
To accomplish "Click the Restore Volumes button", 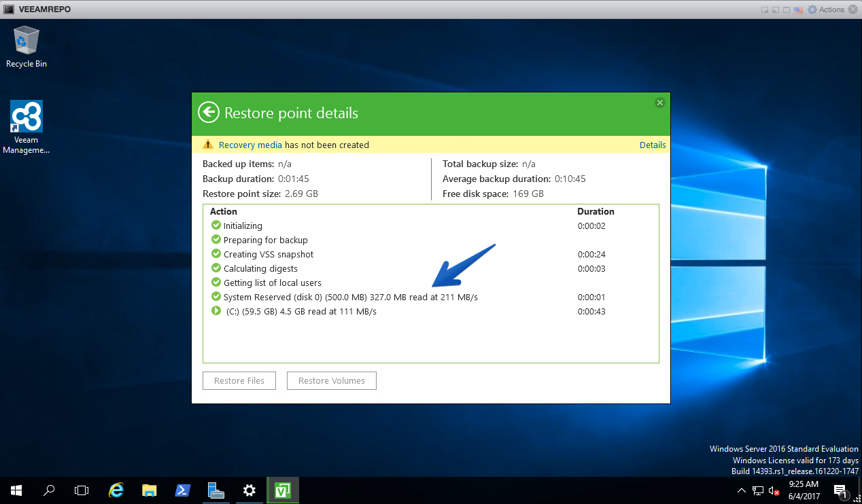I will point(332,380).
